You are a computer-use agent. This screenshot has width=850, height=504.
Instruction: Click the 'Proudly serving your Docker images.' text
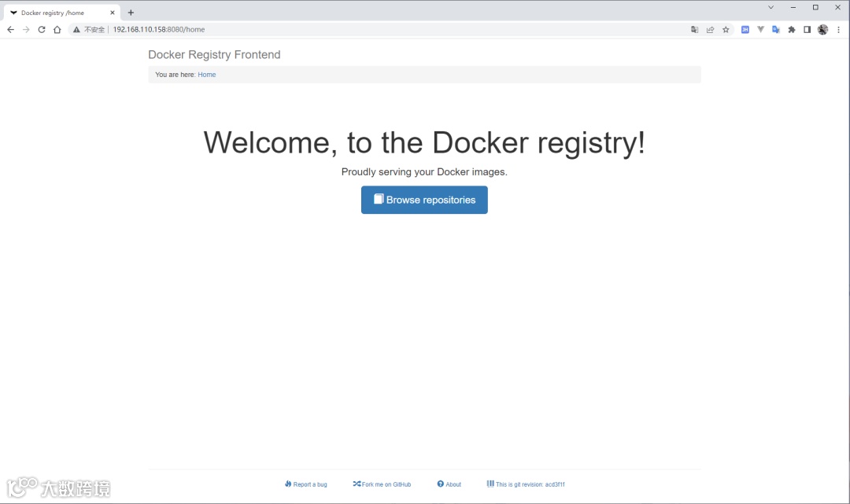click(424, 172)
